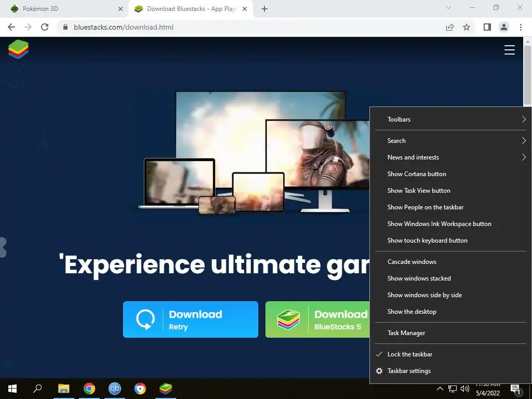Viewport: 532px width, 399px height.
Task: Toggle Lock the taskbar option
Action: 450,354
